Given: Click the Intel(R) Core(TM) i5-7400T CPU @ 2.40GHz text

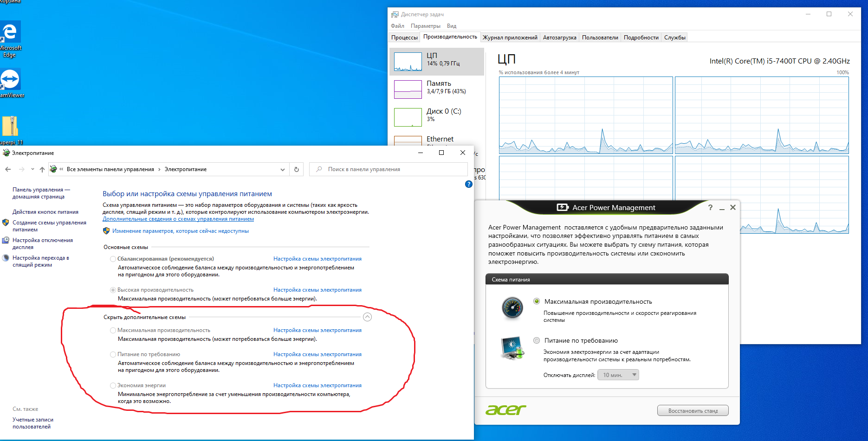Looking at the screenshot, I should tap(780, 61).
